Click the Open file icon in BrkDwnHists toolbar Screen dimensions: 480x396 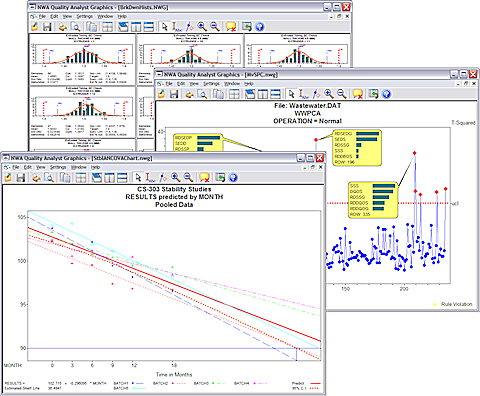[34, 27]
